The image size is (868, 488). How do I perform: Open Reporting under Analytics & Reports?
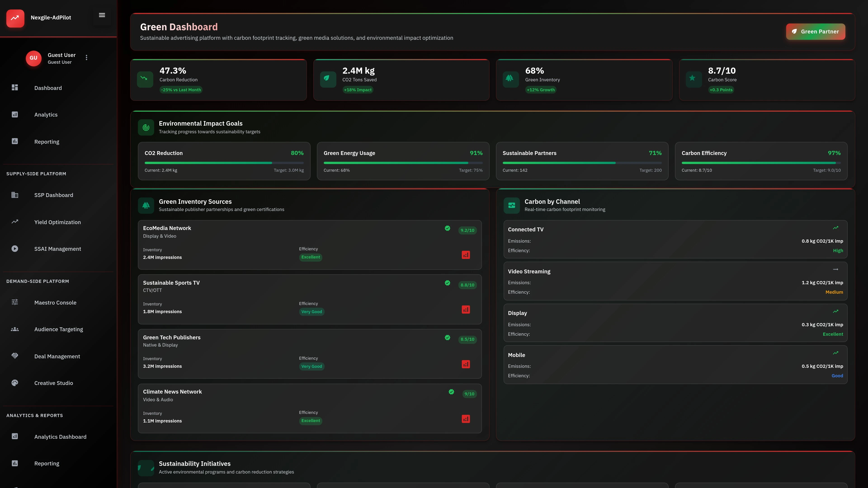tap(47, 463)
